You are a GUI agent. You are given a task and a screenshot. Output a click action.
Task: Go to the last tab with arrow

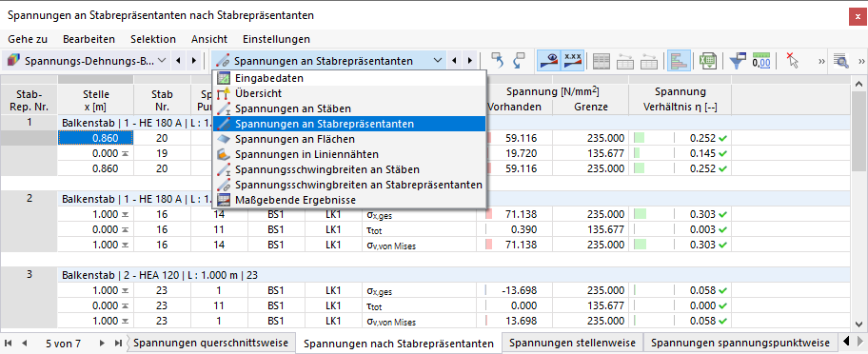pos(118,344)
